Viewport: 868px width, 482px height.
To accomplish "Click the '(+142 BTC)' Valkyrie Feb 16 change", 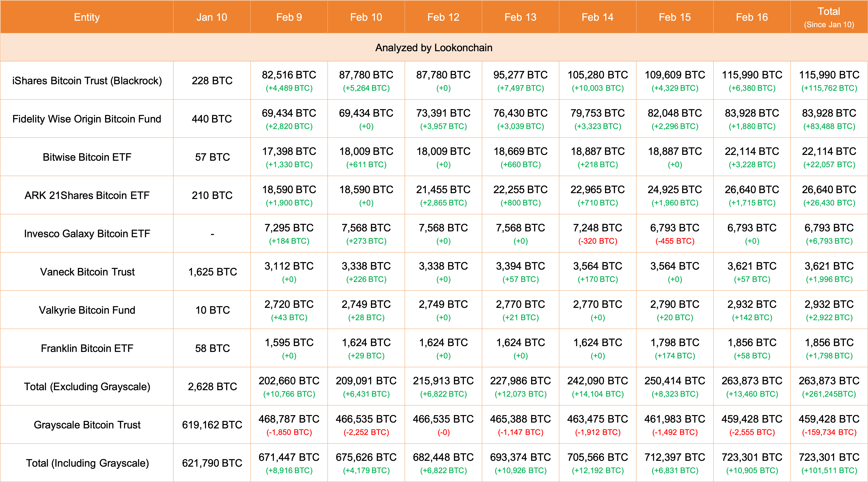I will pyautogui.click(x=752, y=318).
